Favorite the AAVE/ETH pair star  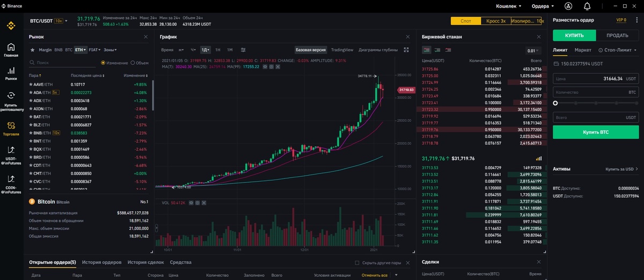pos(31,84)
